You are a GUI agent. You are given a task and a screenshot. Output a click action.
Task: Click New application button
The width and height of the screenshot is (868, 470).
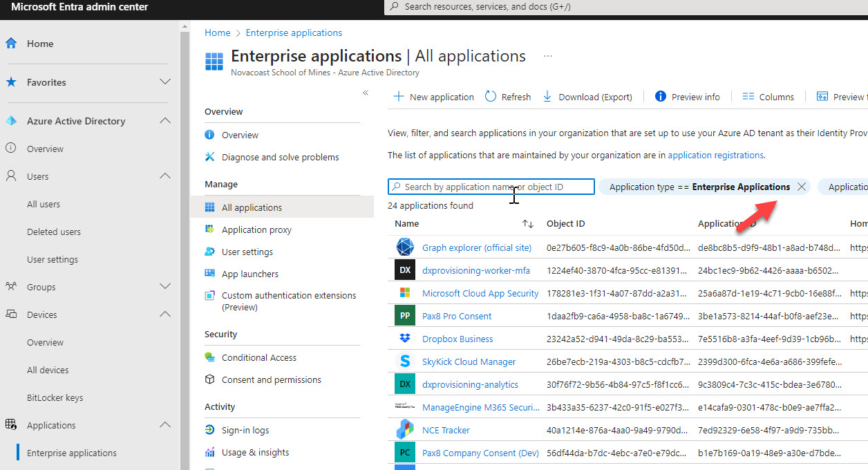pos(434,97)
